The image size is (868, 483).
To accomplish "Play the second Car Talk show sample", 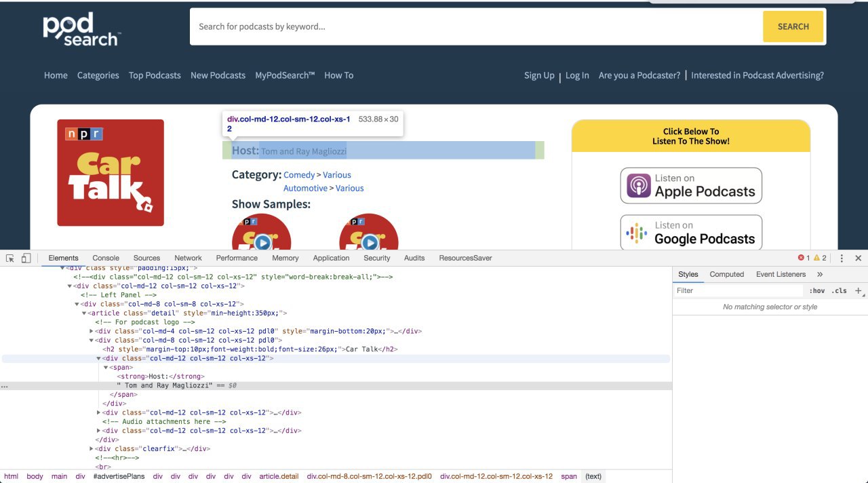I will (369, 242).
